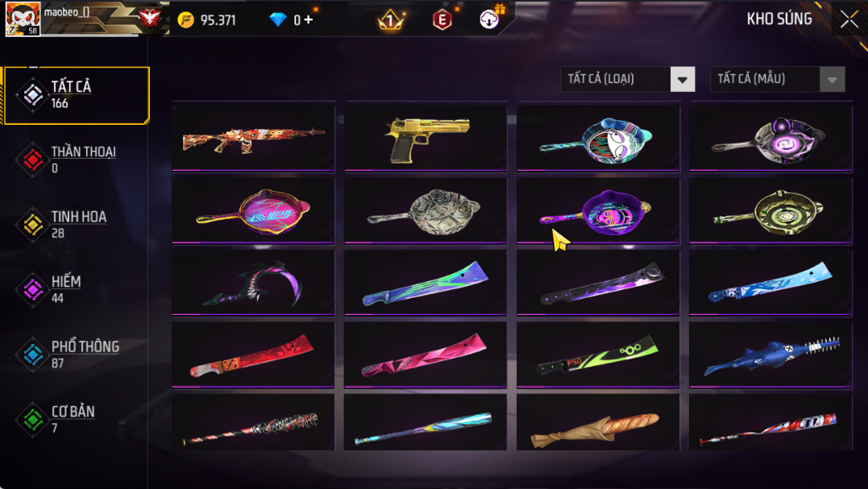This screenshot has width=868, height=489.
Task: Add diamonds with the plus icon
Action: (x=309, y=20)
